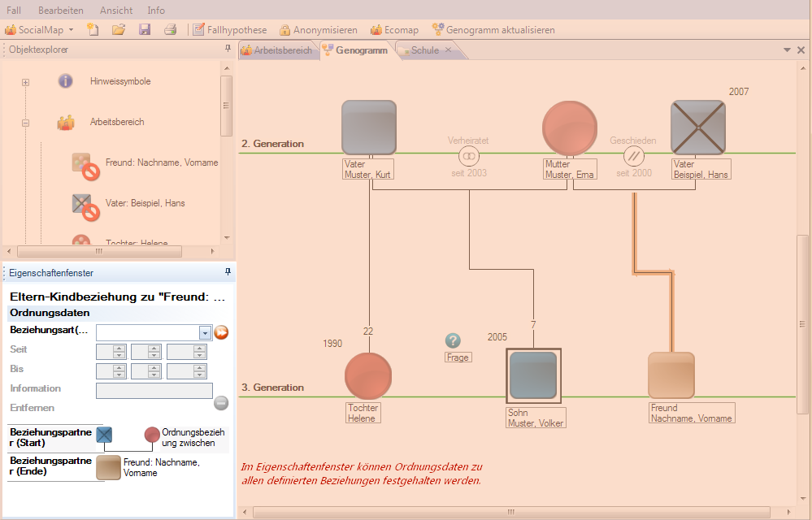812x520 pixels.
Task: Click the Vater Beispiel tree item icon
Action: click(x=85, y=207)
